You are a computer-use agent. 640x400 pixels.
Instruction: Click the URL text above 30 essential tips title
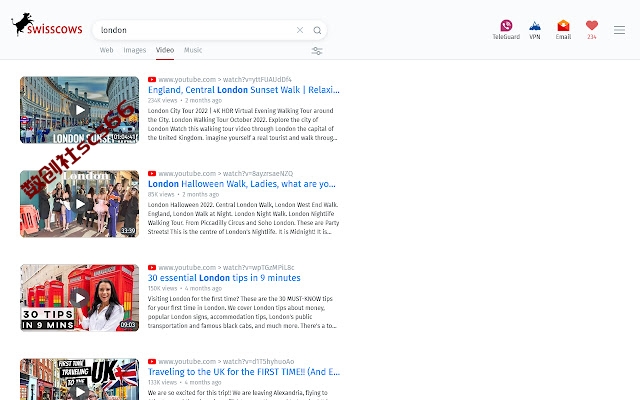click(x=226, y=267)
